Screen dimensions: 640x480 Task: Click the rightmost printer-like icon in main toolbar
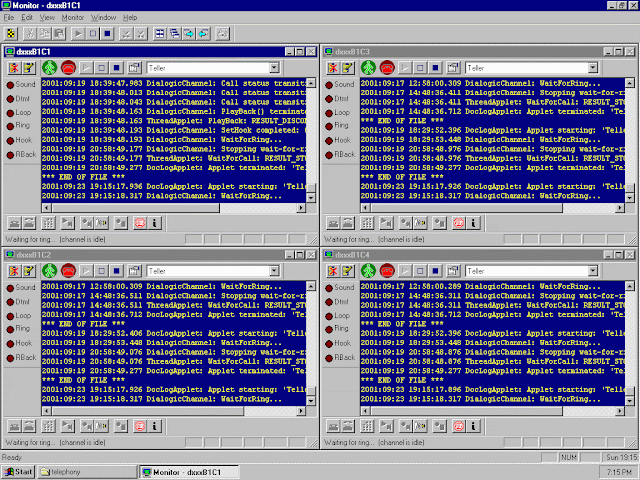pyautogui.click(x=222, y=33)
